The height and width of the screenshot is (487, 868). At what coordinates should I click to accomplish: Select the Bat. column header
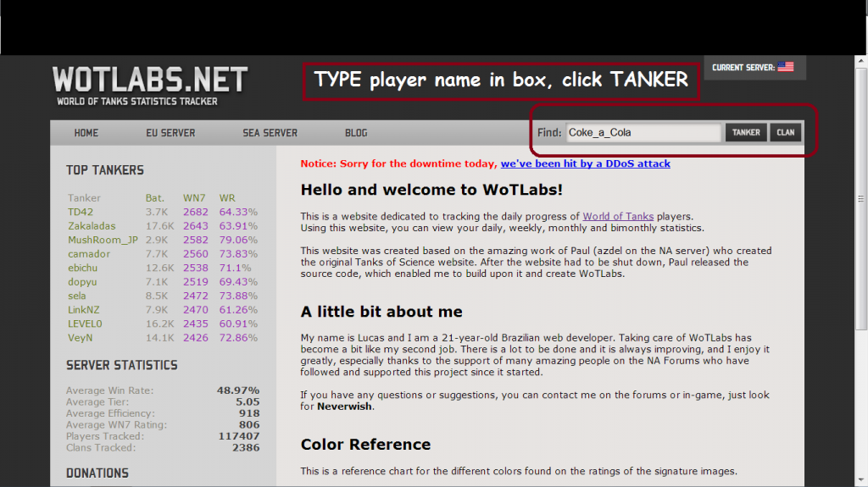coord(155,198)
